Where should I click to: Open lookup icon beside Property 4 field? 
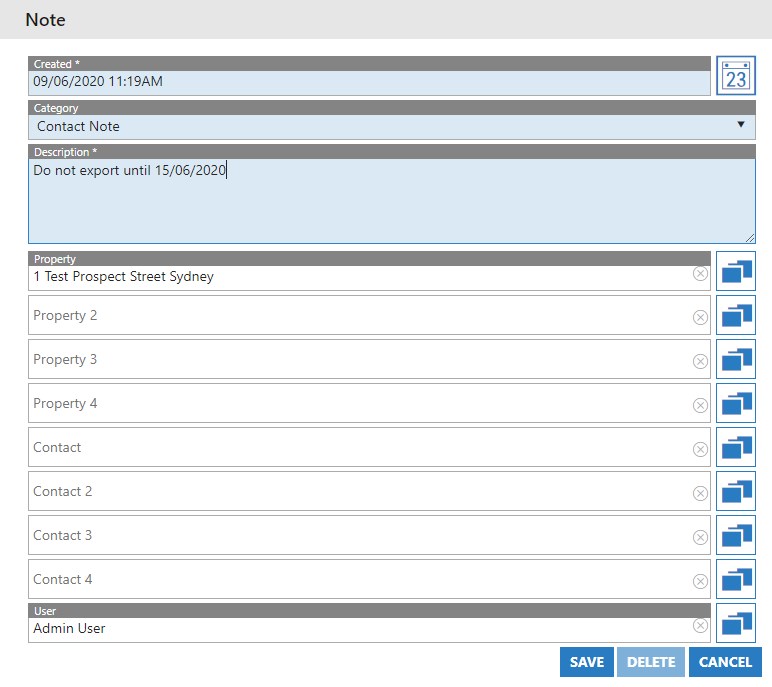(735, 403)
